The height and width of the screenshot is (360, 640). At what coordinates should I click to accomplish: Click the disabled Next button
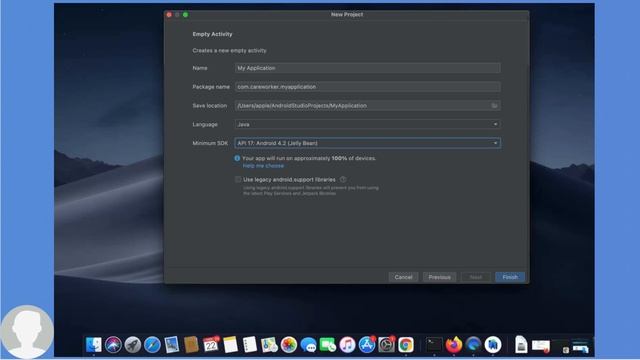click(x=476, y=277)
